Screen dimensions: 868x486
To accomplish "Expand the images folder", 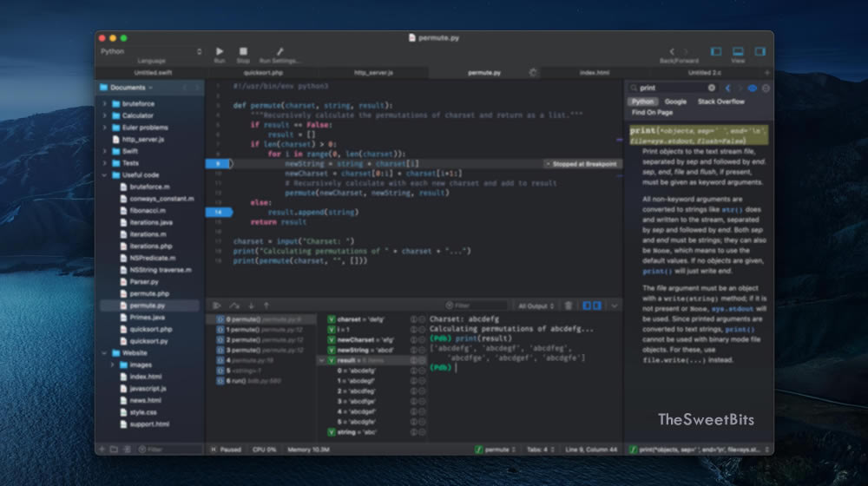I will coord(112,364).
